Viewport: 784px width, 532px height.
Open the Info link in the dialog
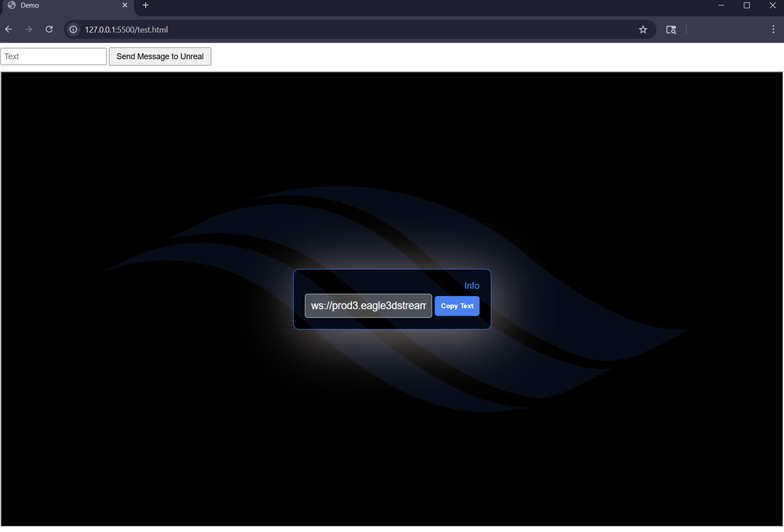click(471, 286)
